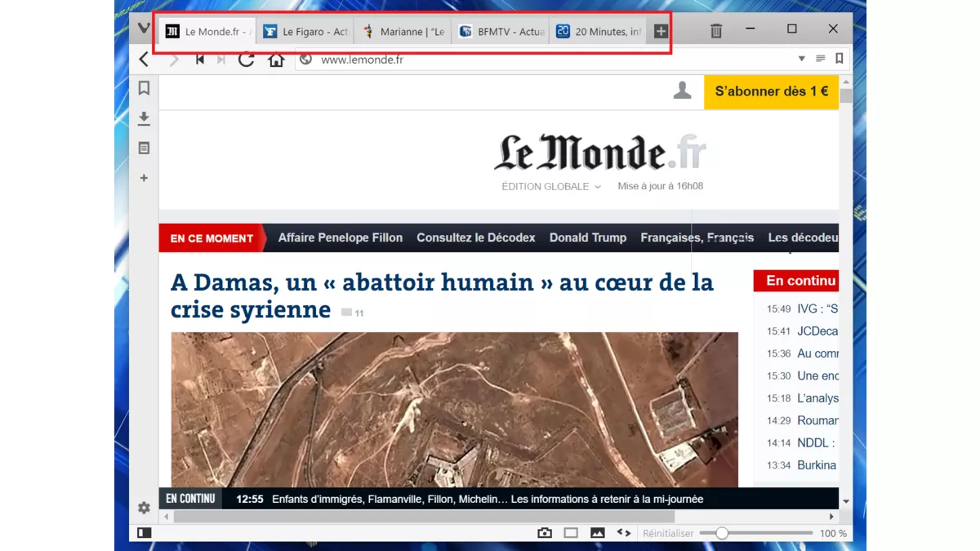
Task: Click the forward navigation arrow
Action: [x=174, y=60]
